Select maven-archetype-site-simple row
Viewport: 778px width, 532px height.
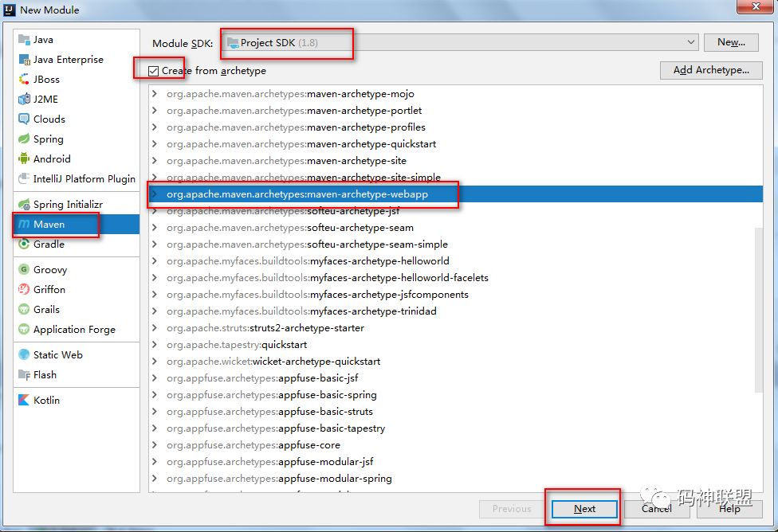(x=455, y=177)
